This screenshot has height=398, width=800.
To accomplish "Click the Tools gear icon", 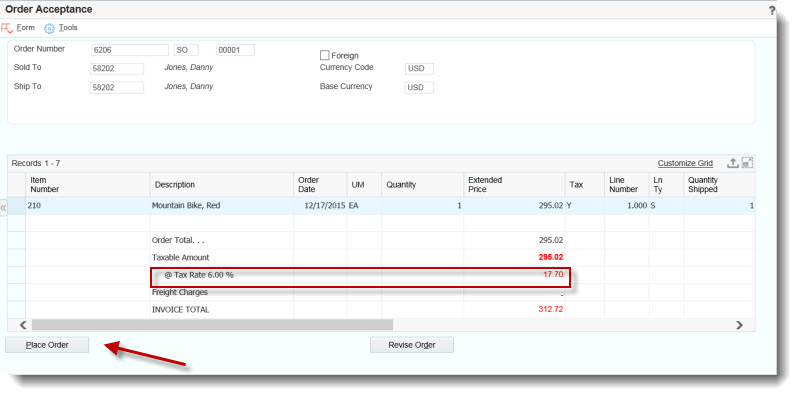I will [x=49, y=29].
